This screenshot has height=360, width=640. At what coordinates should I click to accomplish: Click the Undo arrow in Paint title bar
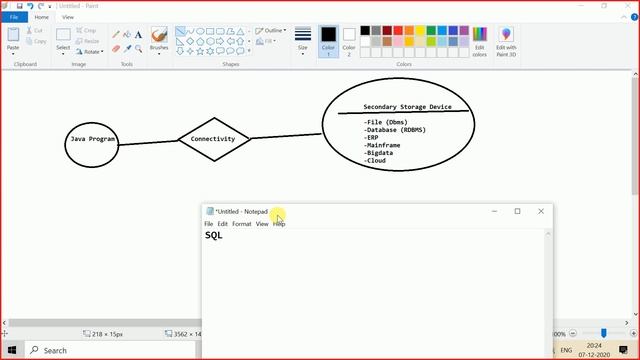pos(30,6)
